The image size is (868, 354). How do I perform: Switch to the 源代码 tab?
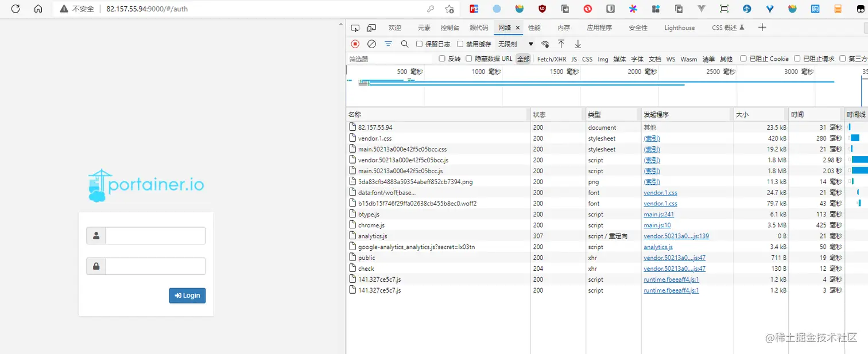point(479,28)
